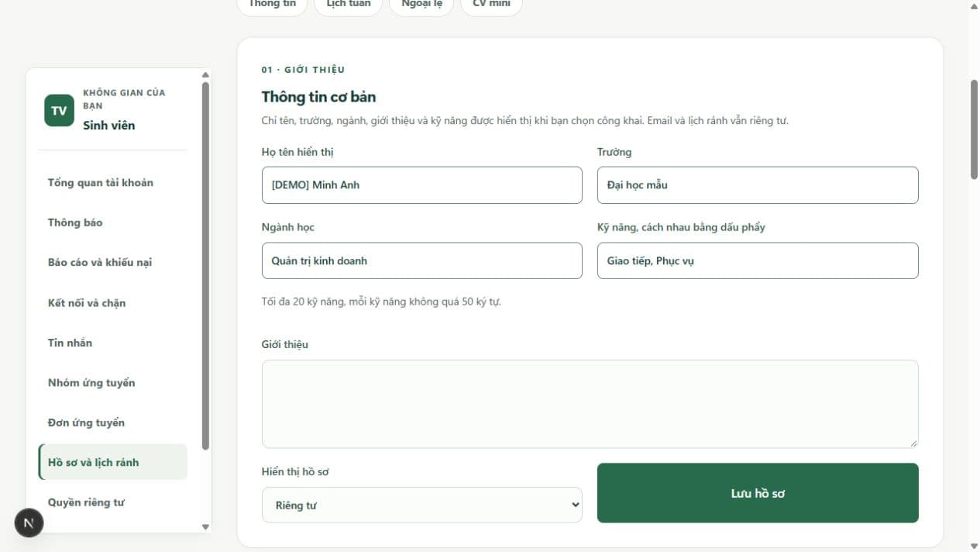980x552 pixels.
Task: Focus the Trường input field
Action: [x=758, y=185]
